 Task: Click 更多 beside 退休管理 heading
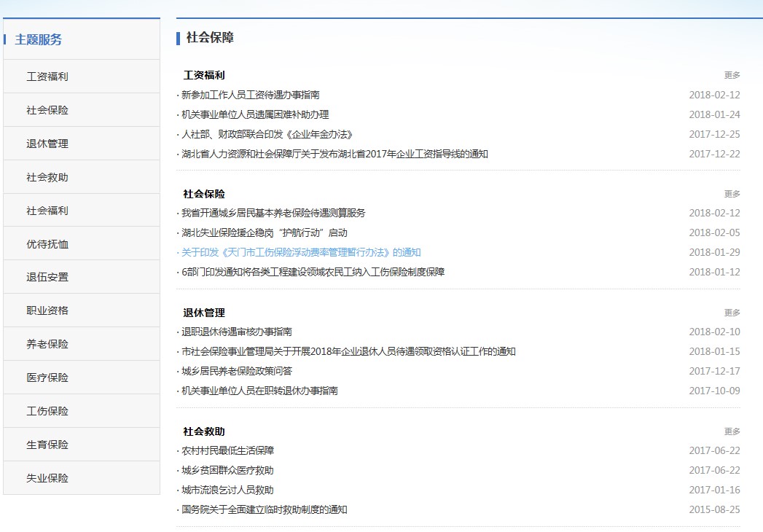[732, 313]
